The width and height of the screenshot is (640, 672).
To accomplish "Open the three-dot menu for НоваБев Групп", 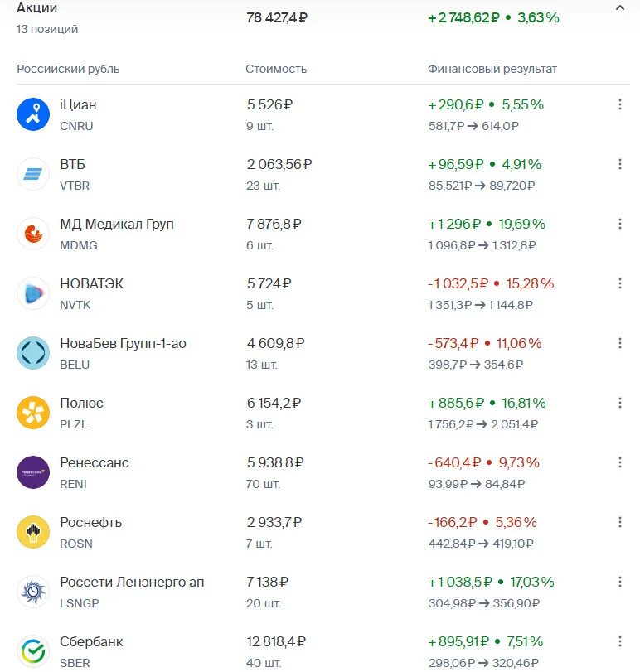I will point(620,343).
